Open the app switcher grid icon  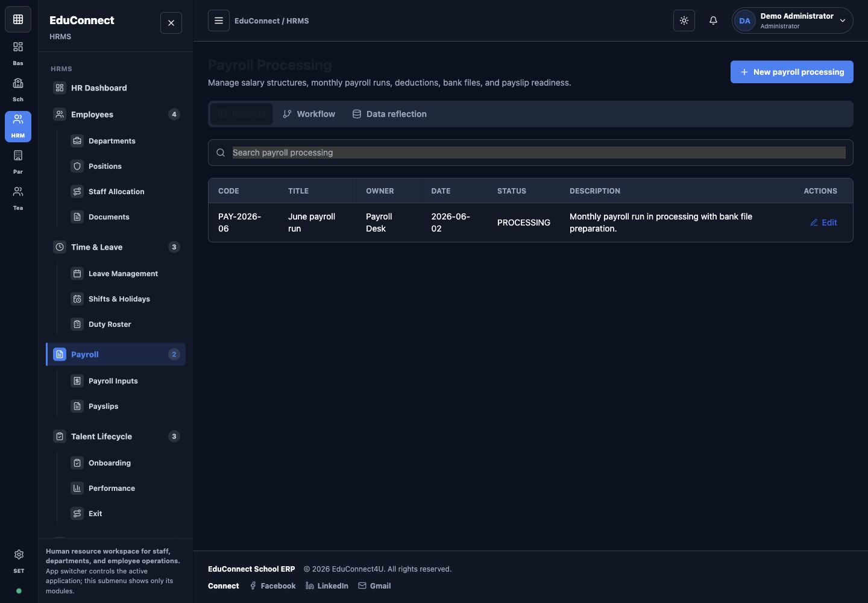(18, 19)
